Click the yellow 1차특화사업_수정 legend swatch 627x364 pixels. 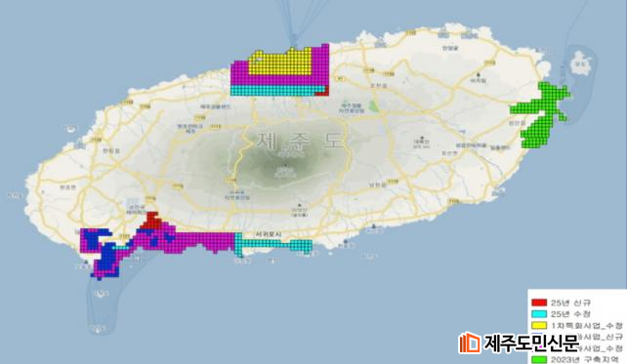tap(539, 325)
